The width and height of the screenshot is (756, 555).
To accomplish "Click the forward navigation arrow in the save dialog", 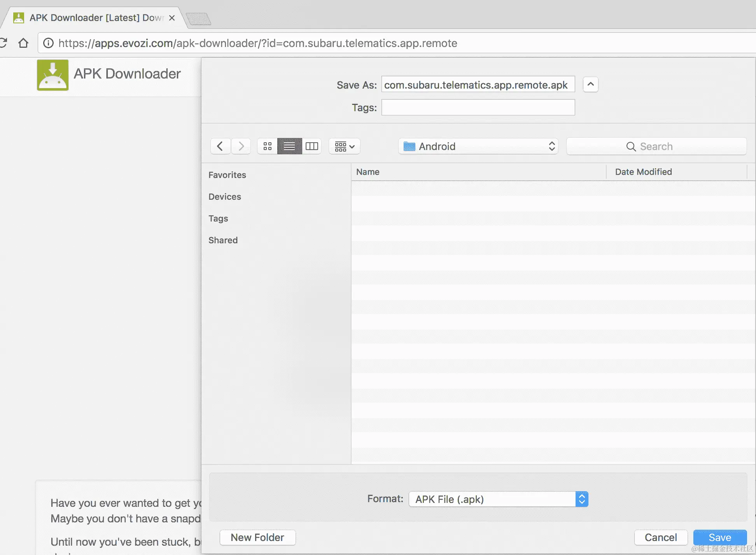I will point(241,146).
